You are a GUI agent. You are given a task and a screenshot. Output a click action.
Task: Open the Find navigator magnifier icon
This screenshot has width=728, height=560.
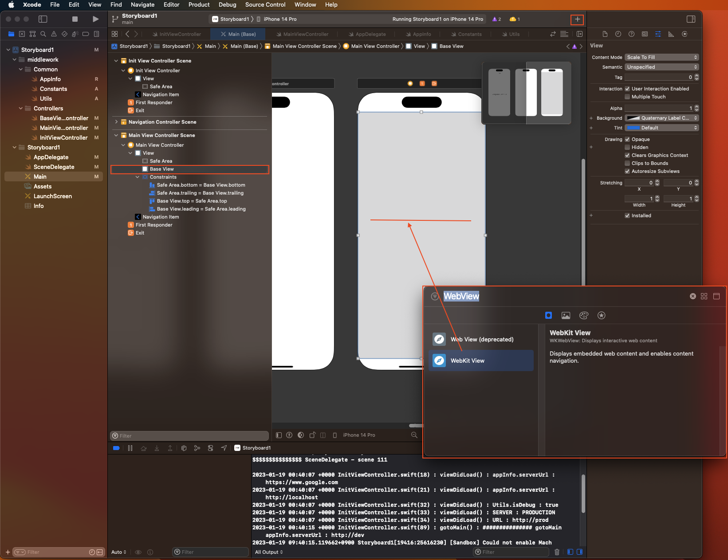[x=43, y=34]
